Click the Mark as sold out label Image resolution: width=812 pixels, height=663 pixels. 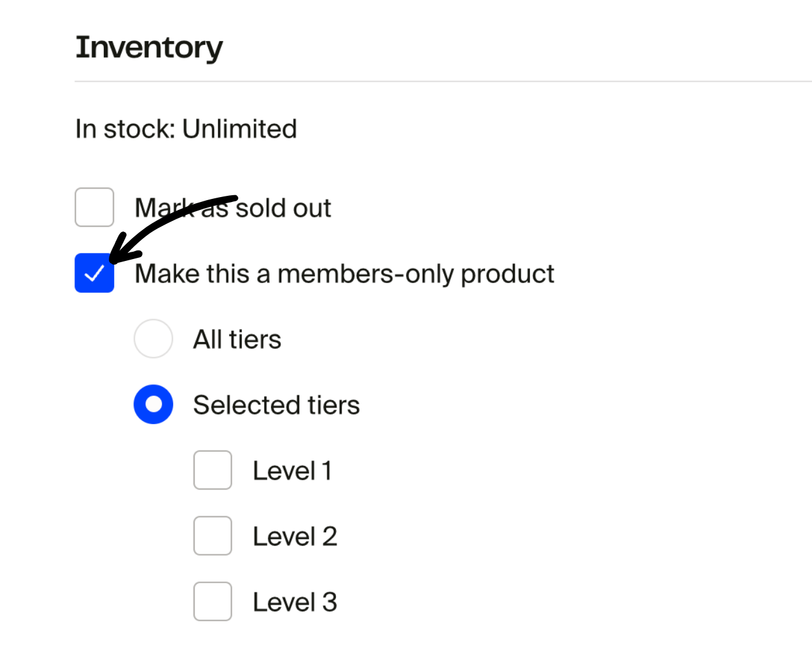coord(233,208)
